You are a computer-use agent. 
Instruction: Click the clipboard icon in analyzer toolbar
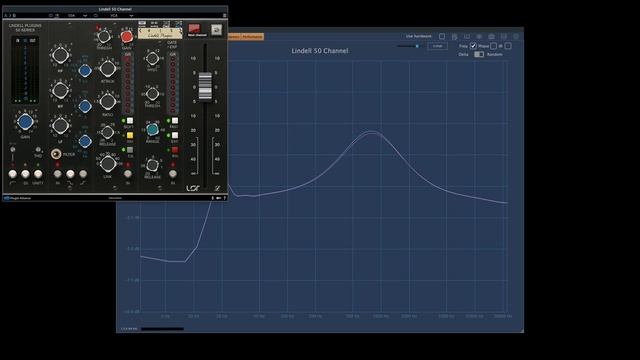(454, 36)
